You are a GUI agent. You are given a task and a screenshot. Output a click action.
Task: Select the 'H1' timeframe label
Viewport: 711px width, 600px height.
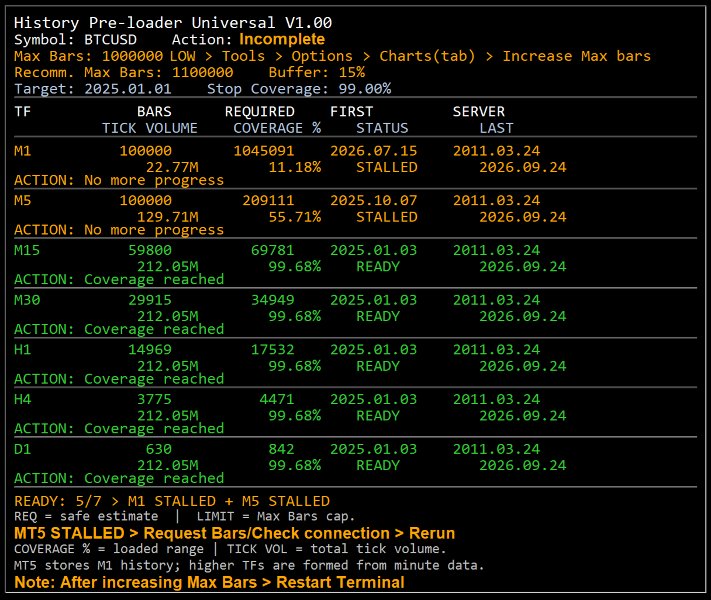23,350
